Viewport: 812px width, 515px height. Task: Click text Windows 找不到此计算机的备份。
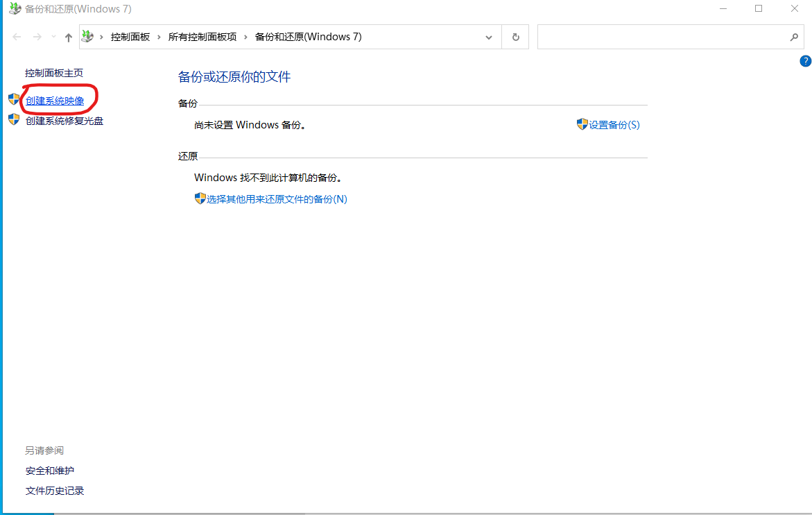click(268, 178)
